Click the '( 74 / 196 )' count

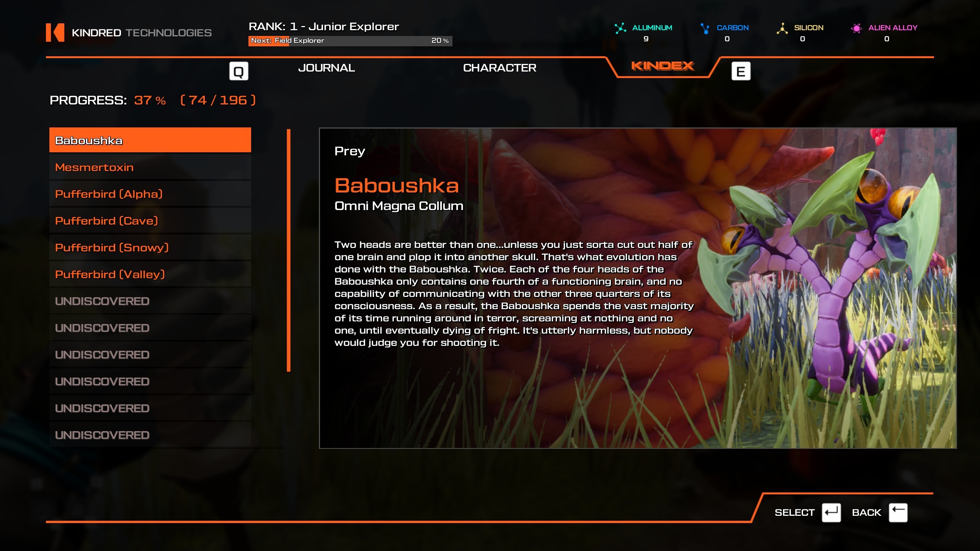[x=218, y=100]
